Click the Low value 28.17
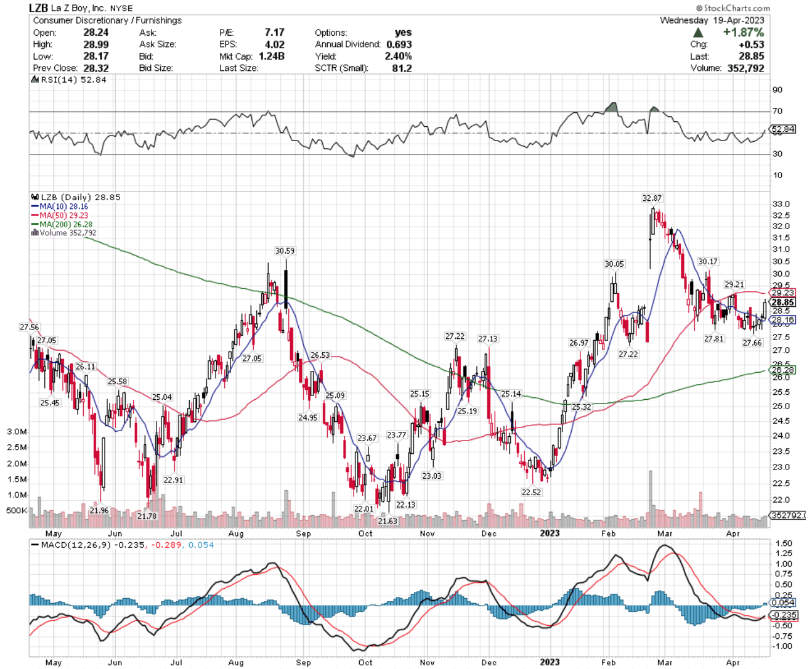The width and height of the screenshot is (812, 669). pyautogui.click(x=96, y=56)
